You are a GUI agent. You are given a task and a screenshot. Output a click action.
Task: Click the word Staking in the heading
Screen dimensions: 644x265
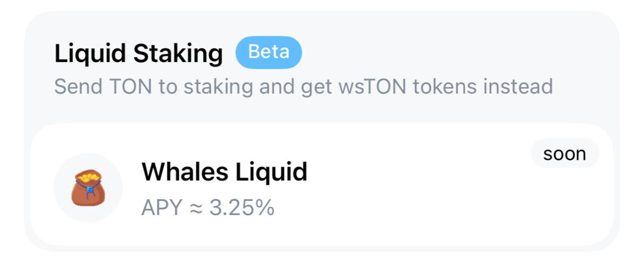pyautogui.click(x=178, y=53)
